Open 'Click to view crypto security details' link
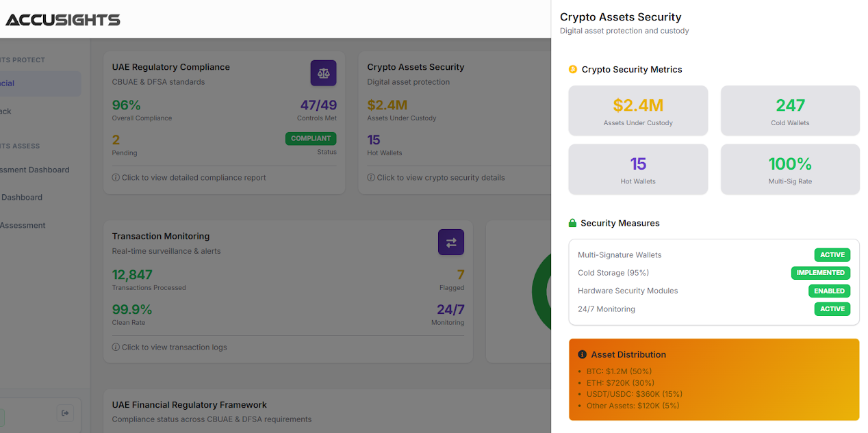 pyautogui.click(x=440, y=177)
